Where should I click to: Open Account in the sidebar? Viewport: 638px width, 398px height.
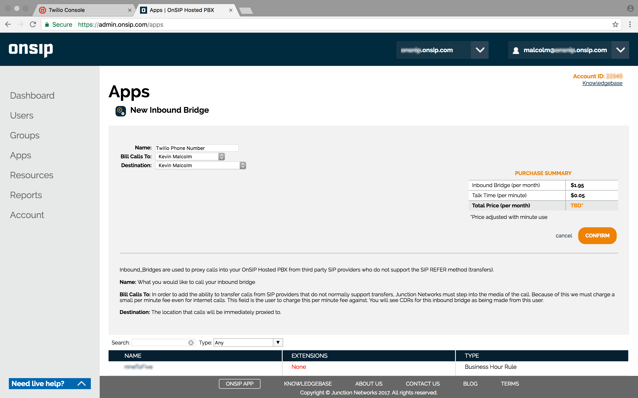[27, 215]
